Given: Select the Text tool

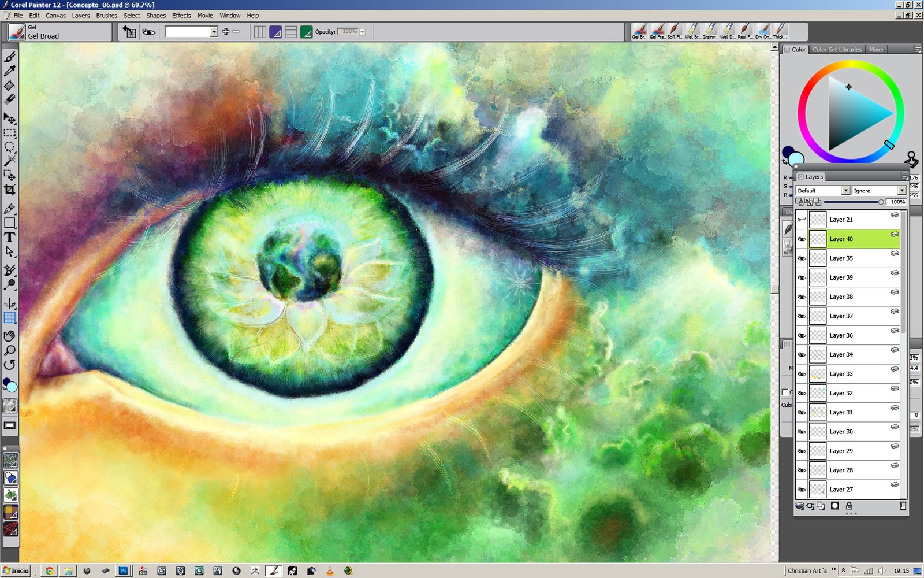Looking at the screenshot, I should (10, 238).
